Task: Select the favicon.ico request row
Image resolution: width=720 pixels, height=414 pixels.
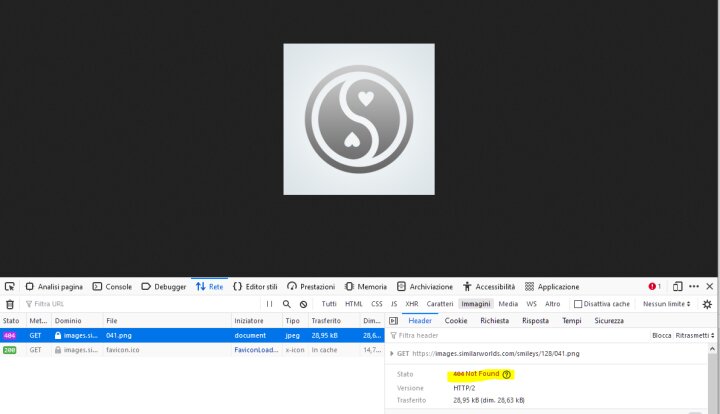Action: click(x=192, y=350)
